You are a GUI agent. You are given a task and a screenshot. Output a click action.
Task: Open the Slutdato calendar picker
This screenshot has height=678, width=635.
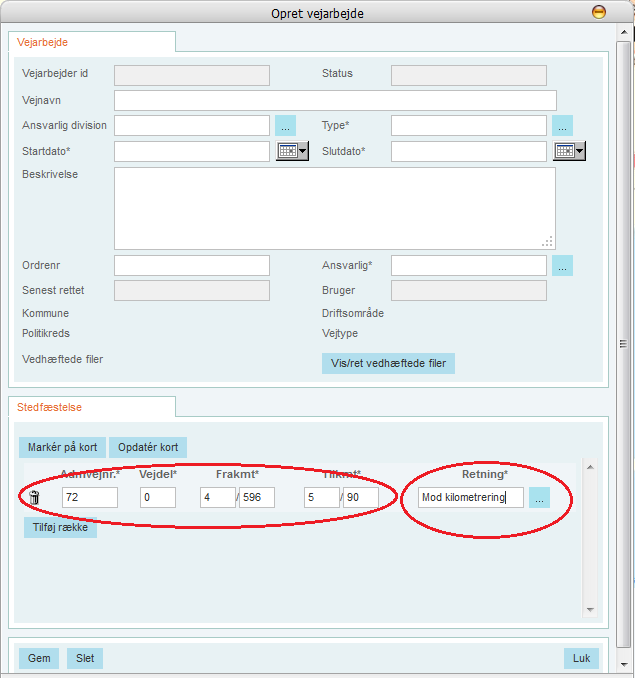coord(569,151)
